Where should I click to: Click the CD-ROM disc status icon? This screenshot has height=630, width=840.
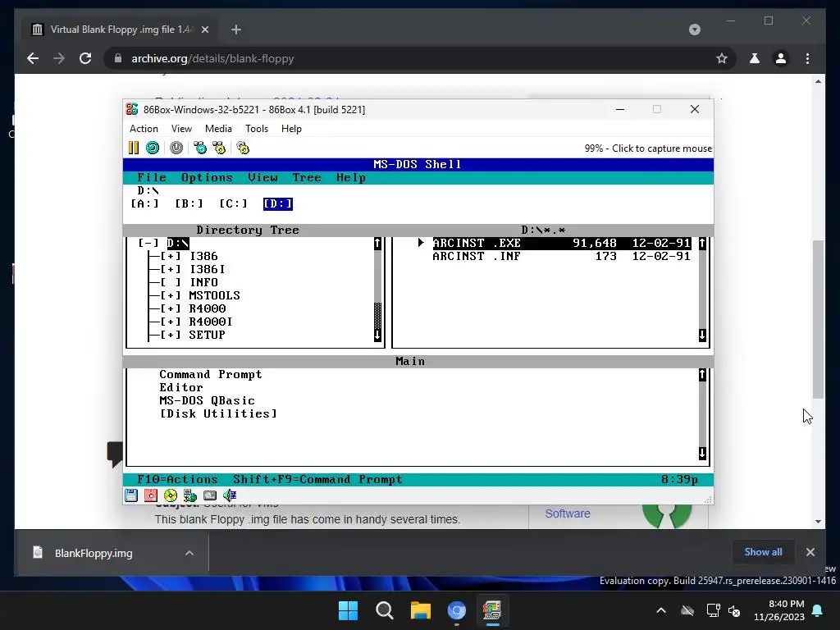tap(171, 495)
